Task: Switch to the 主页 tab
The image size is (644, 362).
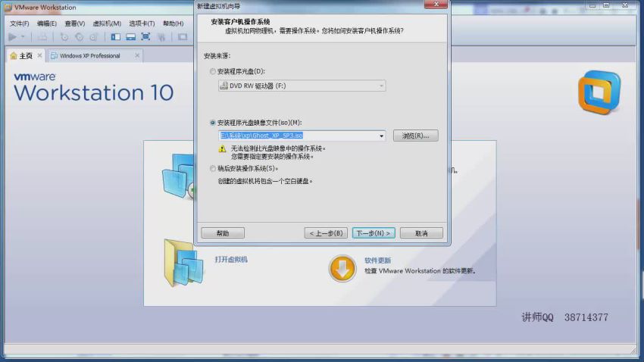Action: point(26,55)
